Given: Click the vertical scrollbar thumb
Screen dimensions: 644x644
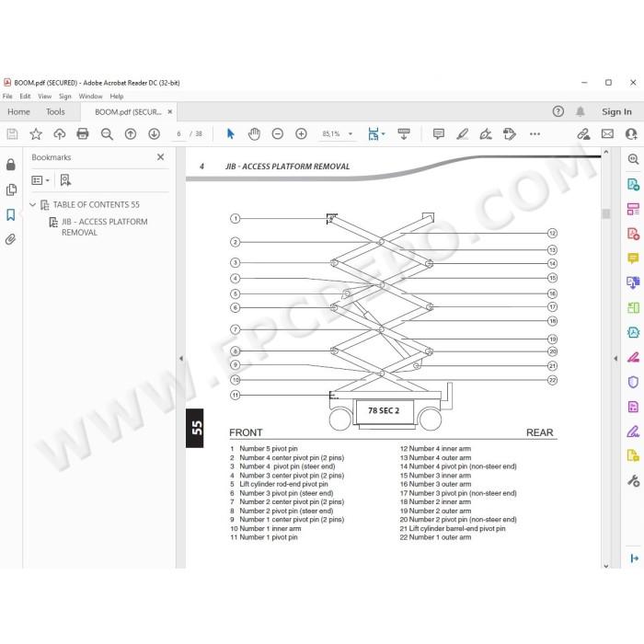Looking at the screenshot, I should pos(605,213).
